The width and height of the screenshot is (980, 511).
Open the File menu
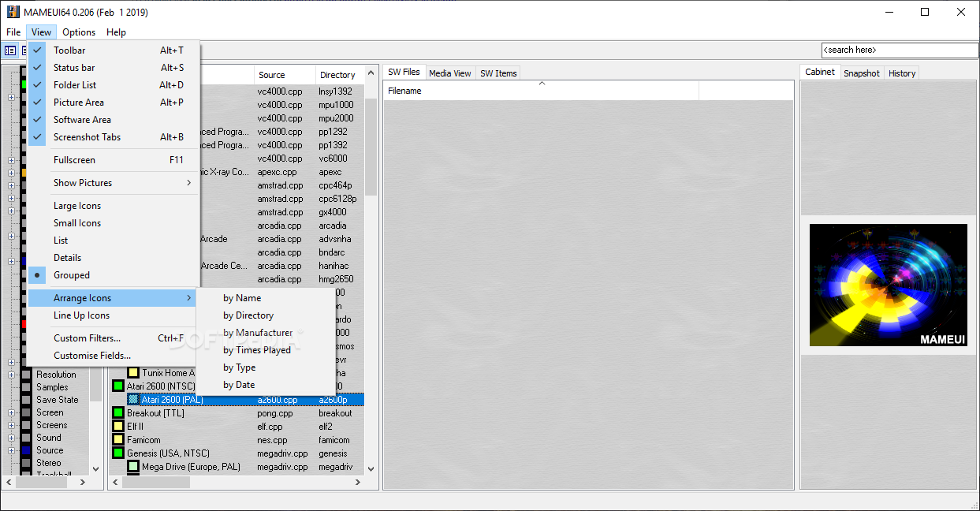(13, 32)
